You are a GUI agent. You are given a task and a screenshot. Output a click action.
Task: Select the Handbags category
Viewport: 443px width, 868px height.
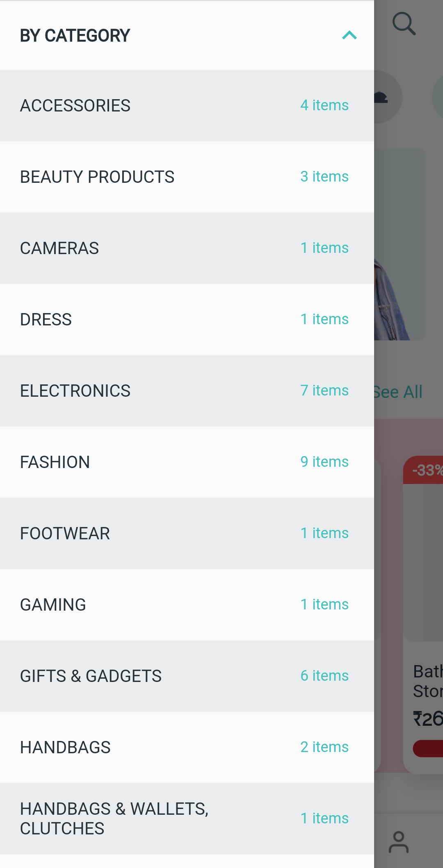(x=187, y=748)
